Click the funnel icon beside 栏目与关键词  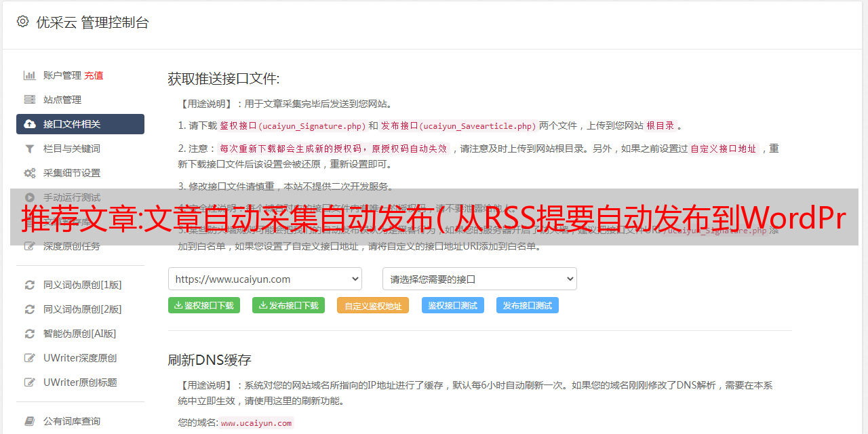[30, 149]
